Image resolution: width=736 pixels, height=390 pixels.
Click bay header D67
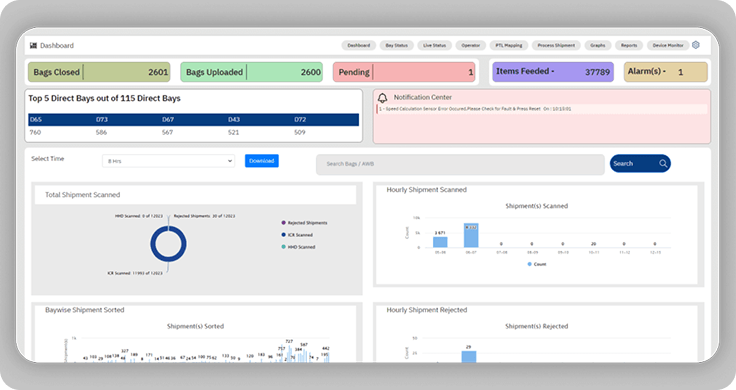pos(168,120)
